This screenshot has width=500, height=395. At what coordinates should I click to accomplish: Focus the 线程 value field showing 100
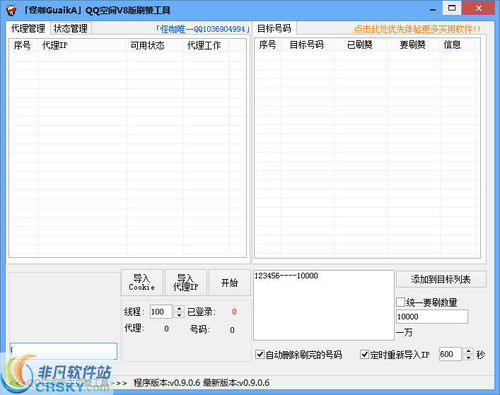[162, 312]
